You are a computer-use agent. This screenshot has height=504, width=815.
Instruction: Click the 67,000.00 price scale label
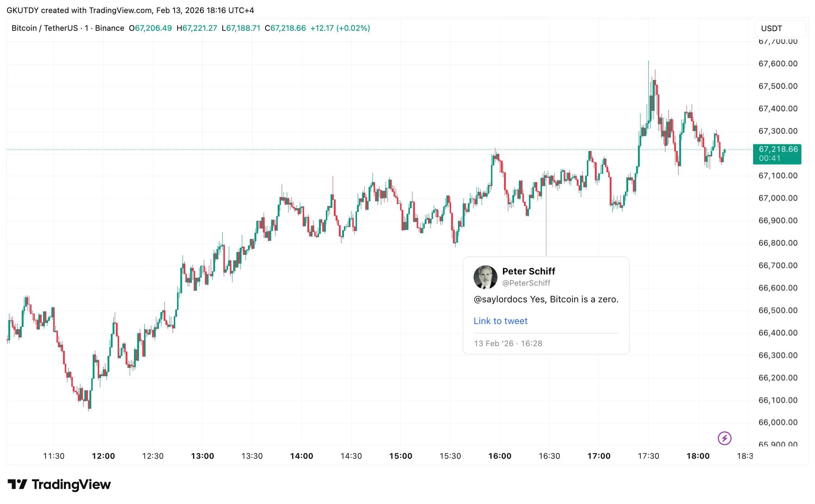pos(778,198)
